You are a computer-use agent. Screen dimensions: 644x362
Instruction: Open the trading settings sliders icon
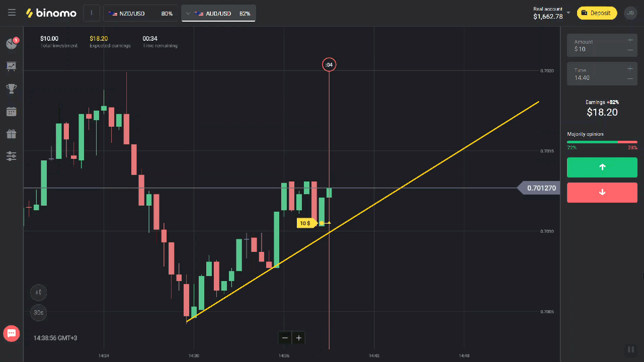click(12, 156)
